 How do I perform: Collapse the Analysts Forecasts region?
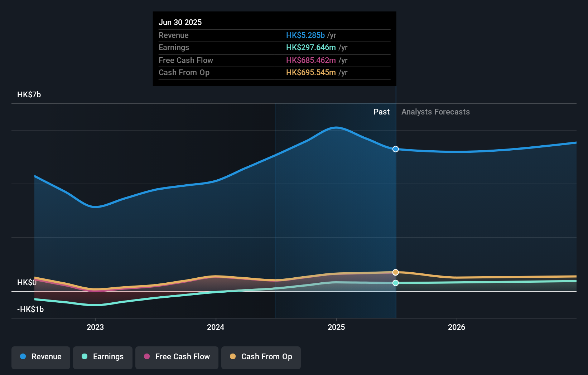click(435, 112)
